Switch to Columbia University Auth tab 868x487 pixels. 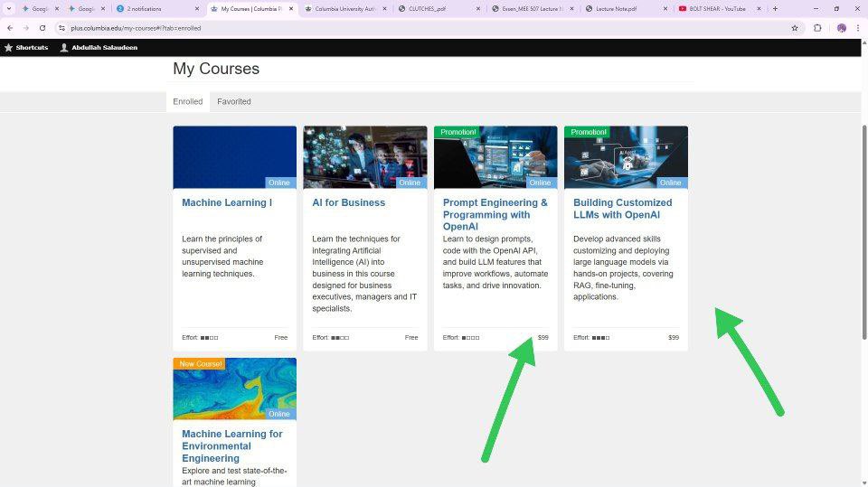coord(346,9)
